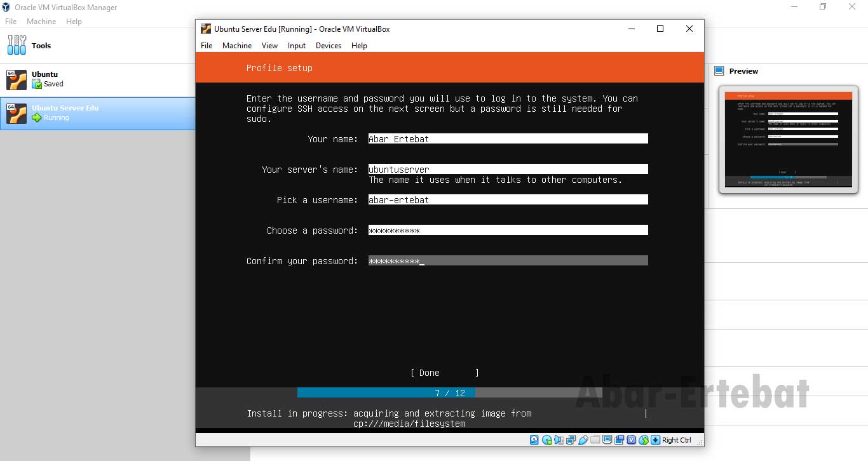Open Devices menu in the VM window
868x461 pixels.
329,46
